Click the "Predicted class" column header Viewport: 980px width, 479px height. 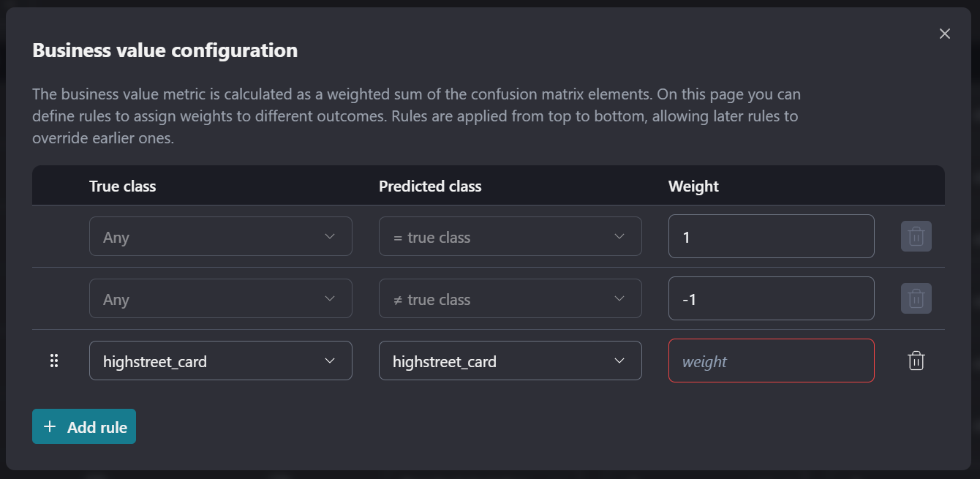click(x=430, y=186)
